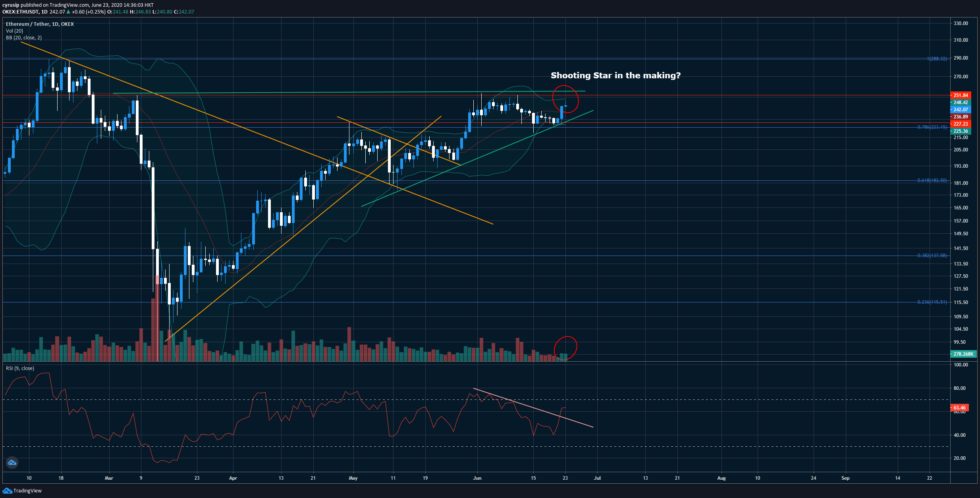Select the 'RSI (9, close)' indicator label

20,368
